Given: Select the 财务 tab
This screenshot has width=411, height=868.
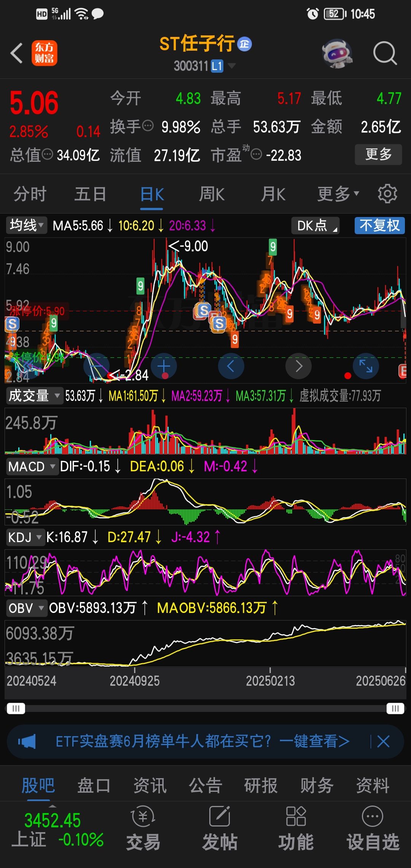Looking at the screenshot, I should 317,785.
